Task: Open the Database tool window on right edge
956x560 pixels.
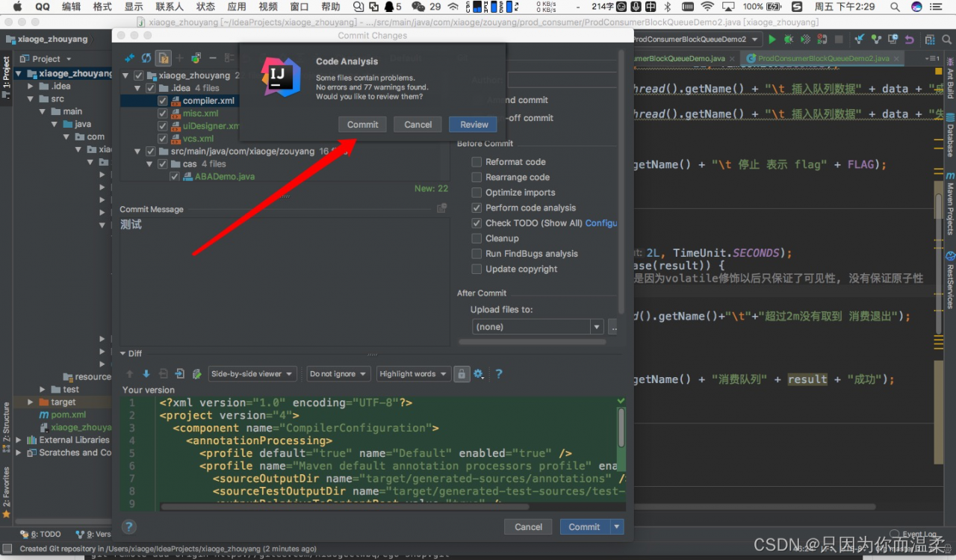Action: click(950, 135)
